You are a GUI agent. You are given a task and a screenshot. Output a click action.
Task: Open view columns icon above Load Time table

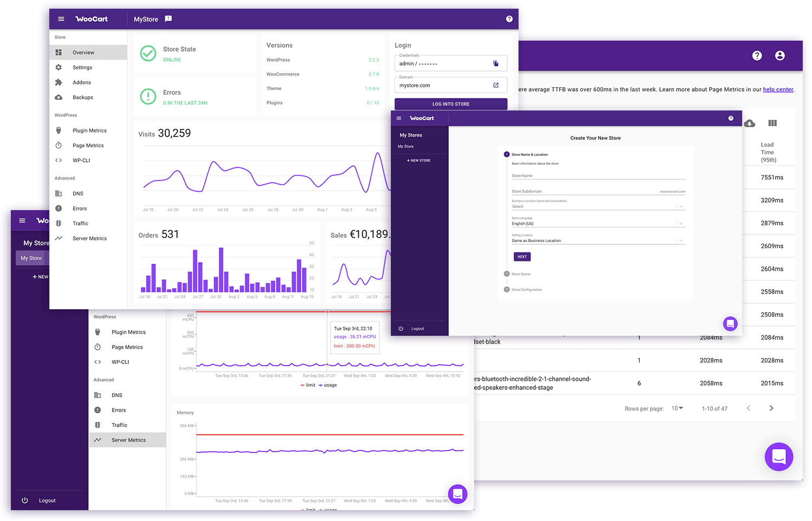coord(772,123)
